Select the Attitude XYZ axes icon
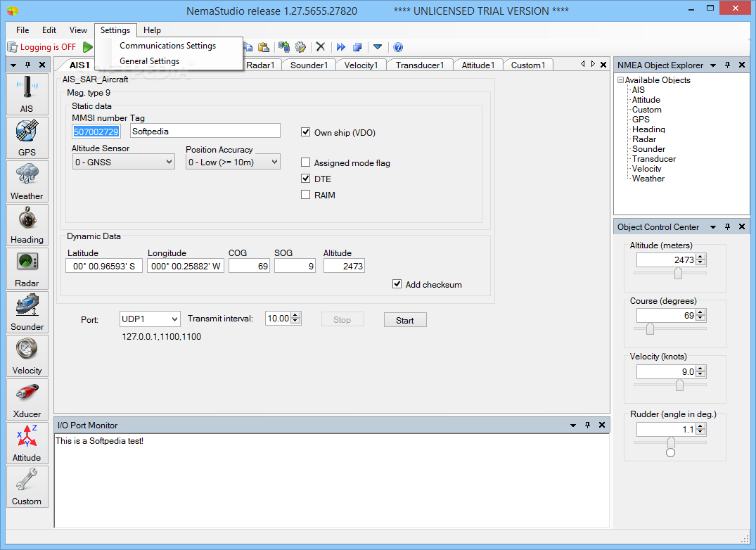 [27, 443]
